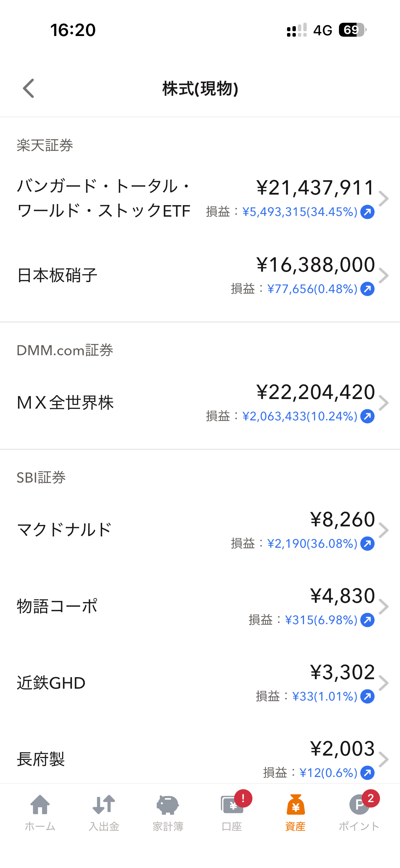The height and width of the screenshot is (868, 400).
Task: Open the 近鉄GHD holding amount ¥3,302
Action: 342,672
